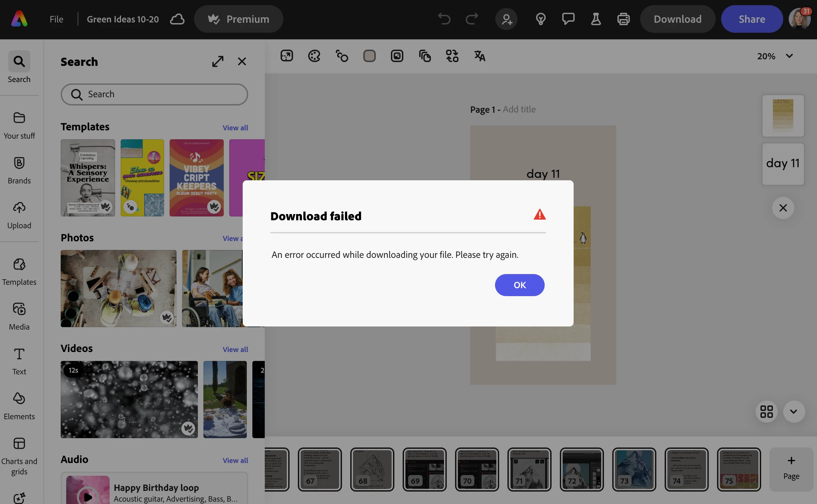817x504 pixels.
Task: Click the beaker labs icon
Action: coord(596,19)
